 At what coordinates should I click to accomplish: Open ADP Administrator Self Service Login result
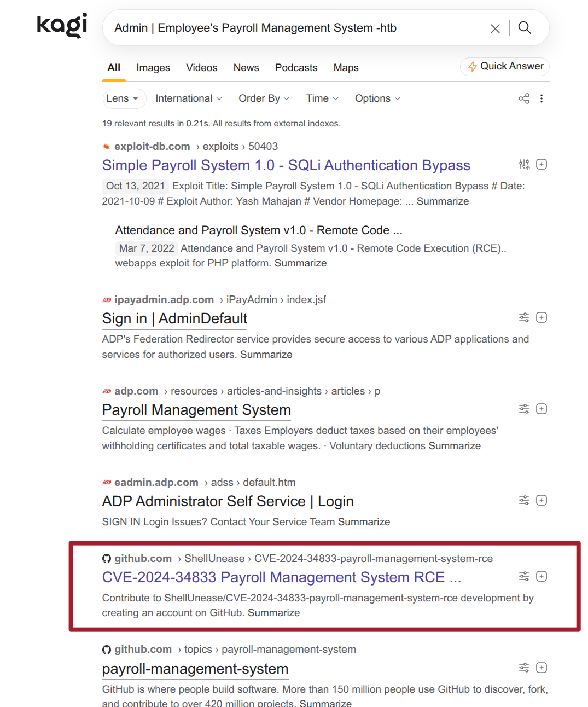tap(228, 501)
